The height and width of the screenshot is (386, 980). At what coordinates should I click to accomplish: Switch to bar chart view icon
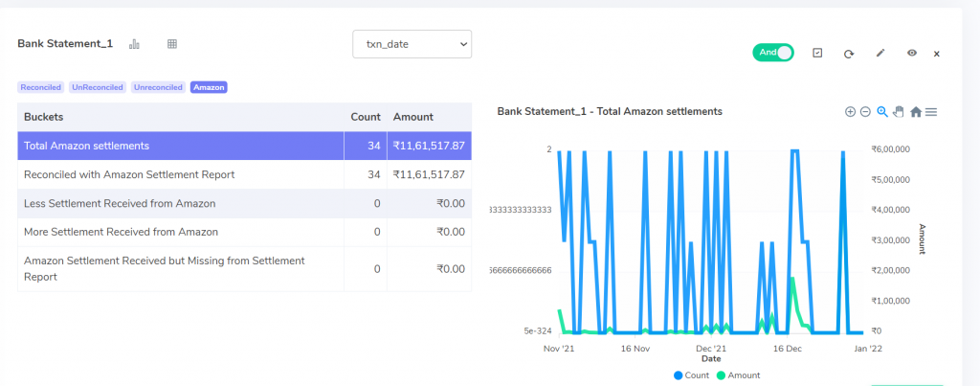tap(134, 44)
